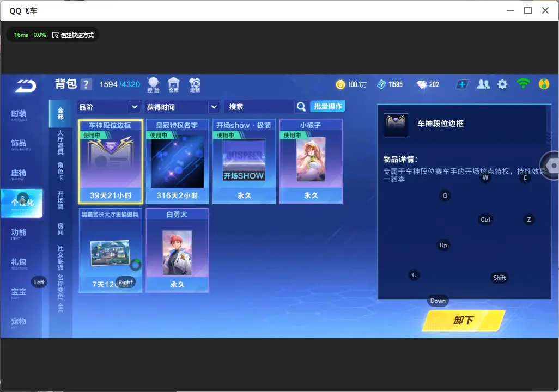
Task: Open the 宠物 pet category
Action: coord(19,322)
